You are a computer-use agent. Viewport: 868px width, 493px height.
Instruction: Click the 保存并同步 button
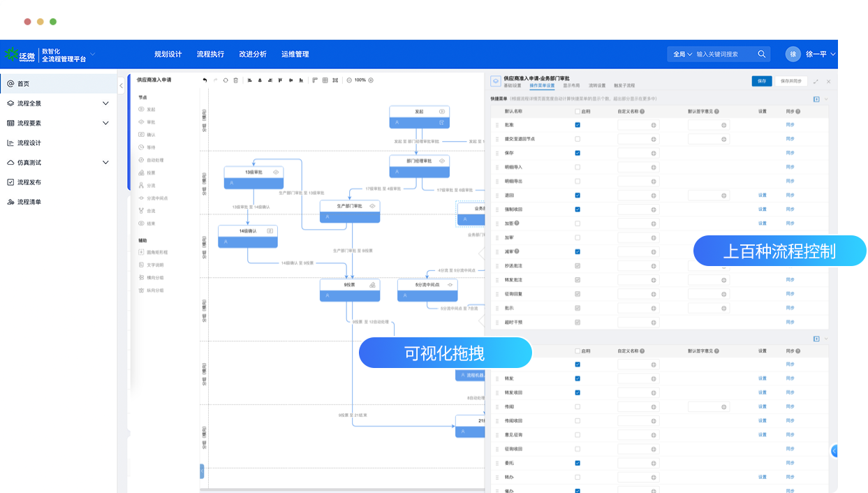click(791, 81)
